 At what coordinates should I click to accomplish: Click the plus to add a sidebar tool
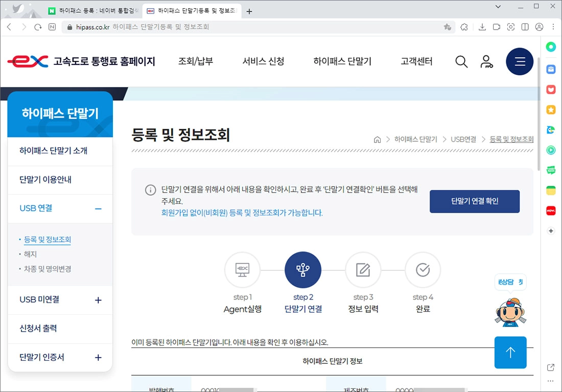[551, 230]
